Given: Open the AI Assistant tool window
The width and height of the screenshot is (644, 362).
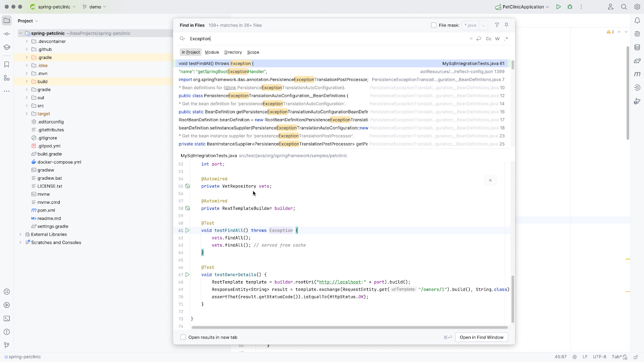Looking at the screenshot, I should [x=637, y=34].
